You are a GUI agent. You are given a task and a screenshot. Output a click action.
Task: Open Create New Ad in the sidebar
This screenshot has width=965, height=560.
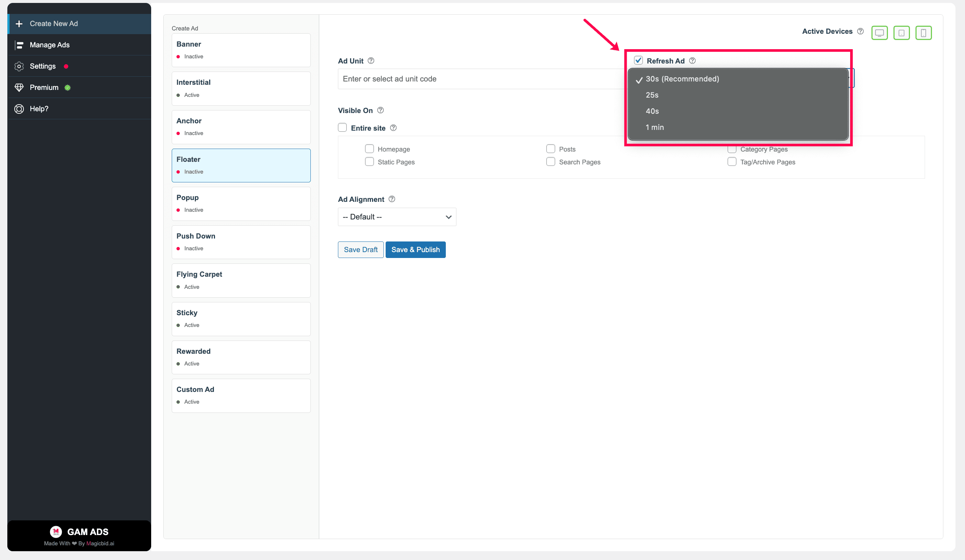pyautogui.click(x=79, y=24)
